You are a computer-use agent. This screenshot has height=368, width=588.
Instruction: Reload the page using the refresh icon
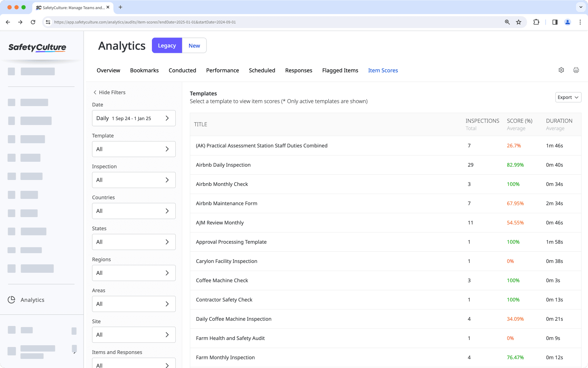click(33, 22)
